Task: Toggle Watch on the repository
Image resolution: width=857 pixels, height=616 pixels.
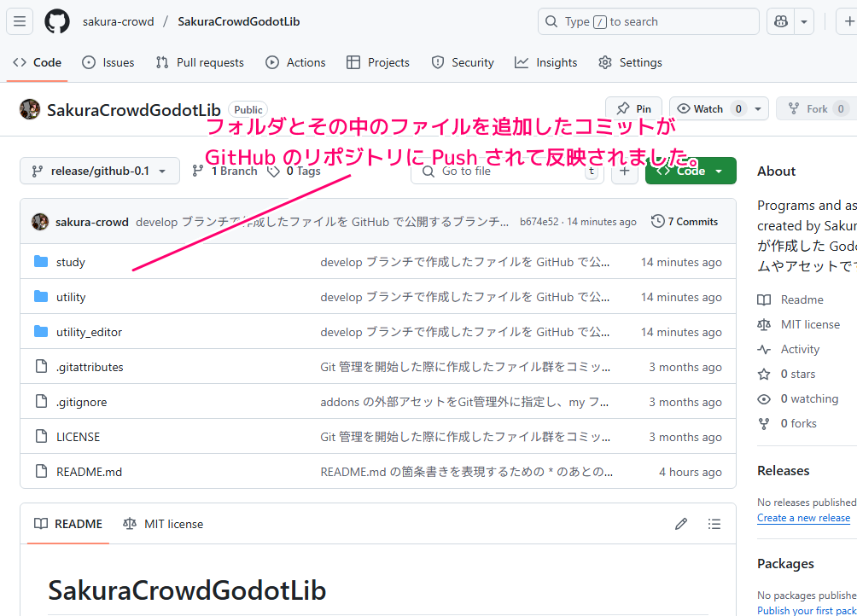Action: tap(708, 109)
